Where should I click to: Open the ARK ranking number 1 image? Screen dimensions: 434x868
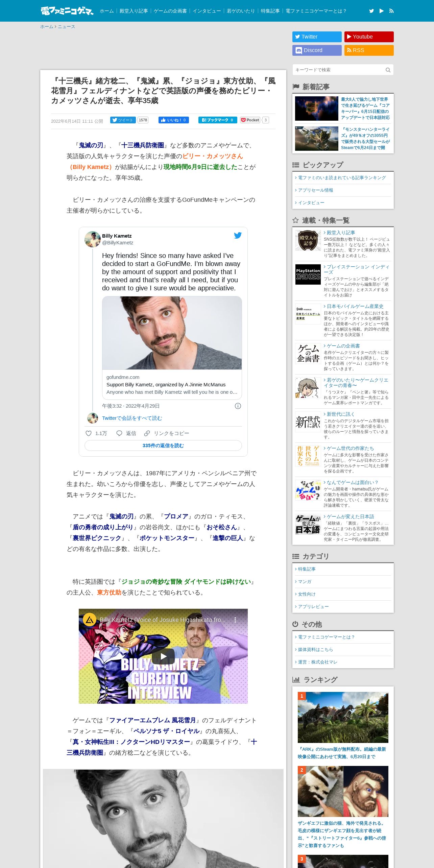click(343, 717)
